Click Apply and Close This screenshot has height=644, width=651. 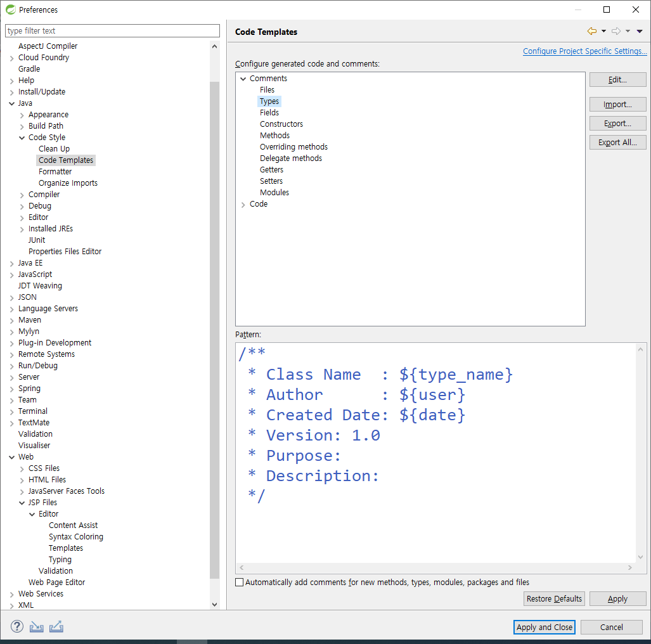pos(544,627)
